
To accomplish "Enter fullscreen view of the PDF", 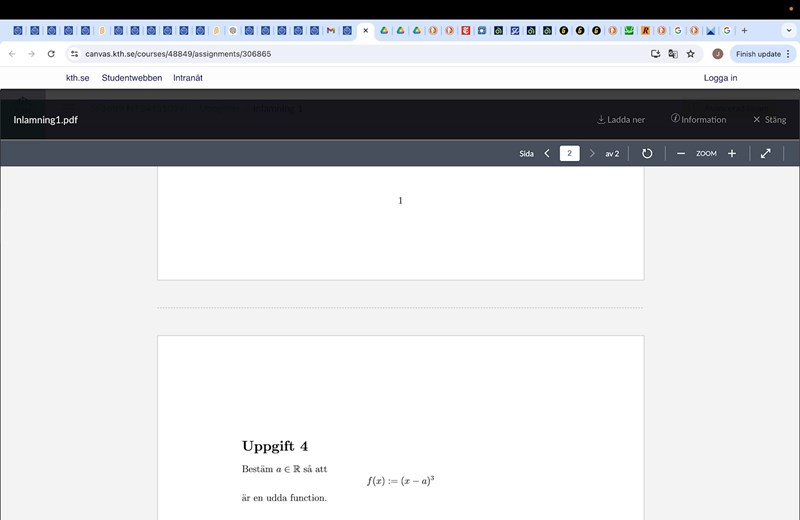I will tap(765, 153).
